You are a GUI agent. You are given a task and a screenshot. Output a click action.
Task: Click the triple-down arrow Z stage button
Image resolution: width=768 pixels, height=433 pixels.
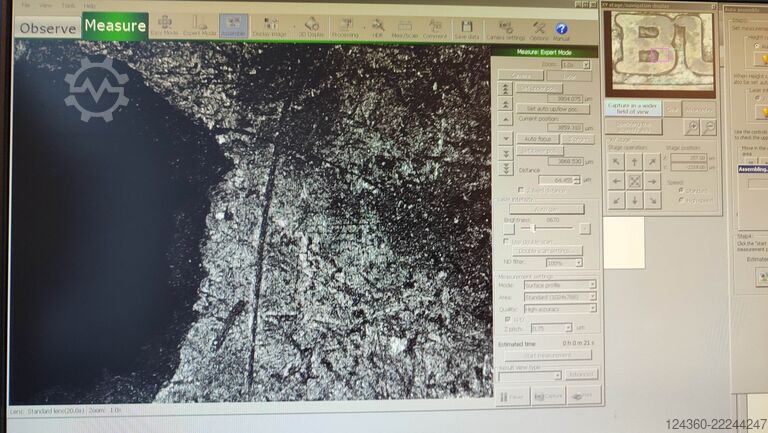tap(505, 169)
